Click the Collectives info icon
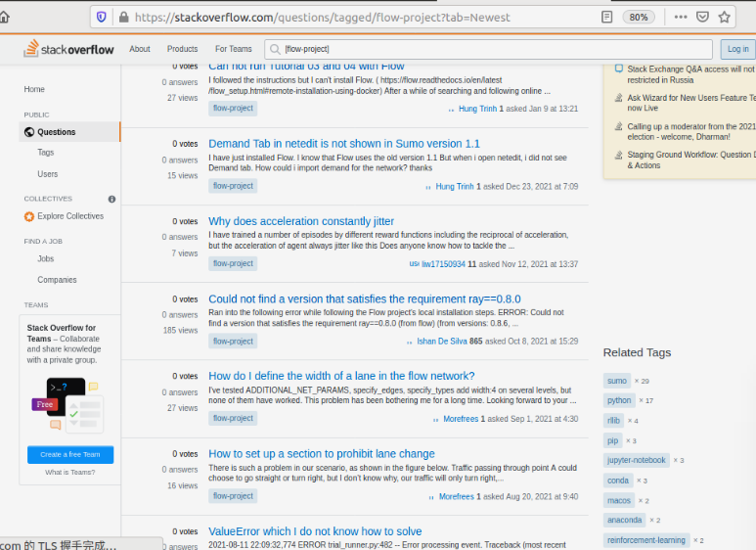The width and height of the screenshot is (756, 550). 111,199
